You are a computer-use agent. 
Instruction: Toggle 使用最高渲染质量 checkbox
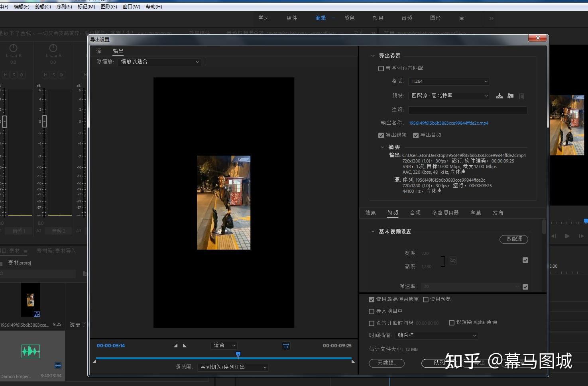click(x=372, y=300)
